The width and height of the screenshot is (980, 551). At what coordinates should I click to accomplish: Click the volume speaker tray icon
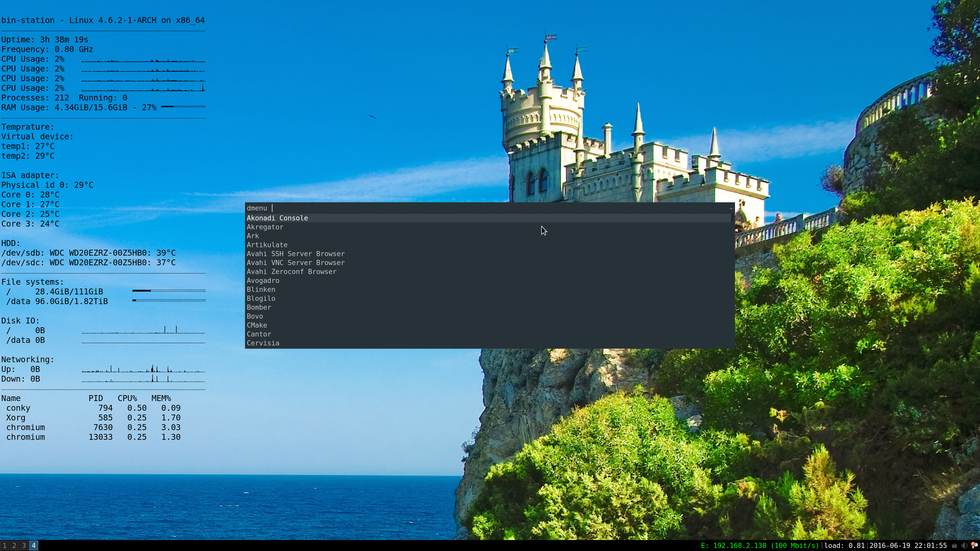tap(964, 546)
